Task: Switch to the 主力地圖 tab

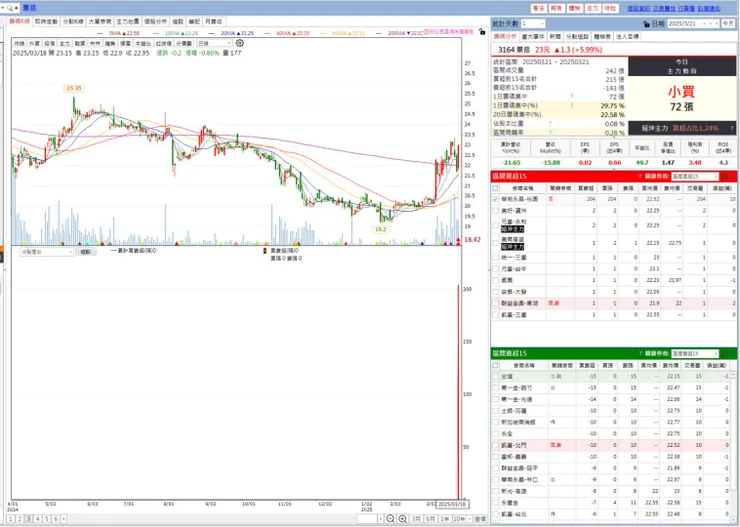Action: coord(127,21)
